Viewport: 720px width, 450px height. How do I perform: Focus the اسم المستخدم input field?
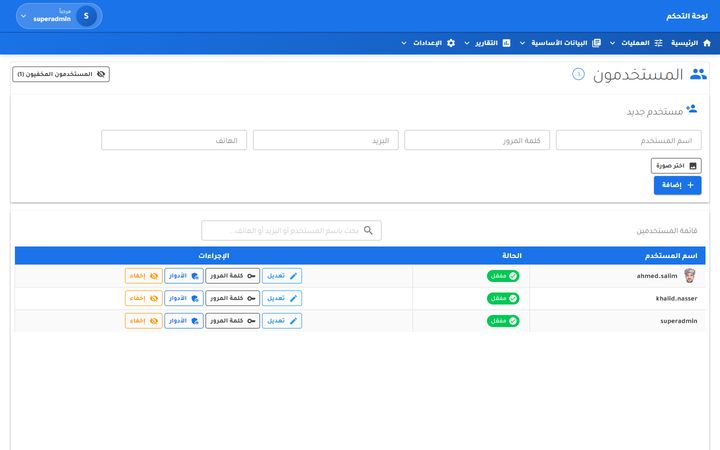point(629,140)
